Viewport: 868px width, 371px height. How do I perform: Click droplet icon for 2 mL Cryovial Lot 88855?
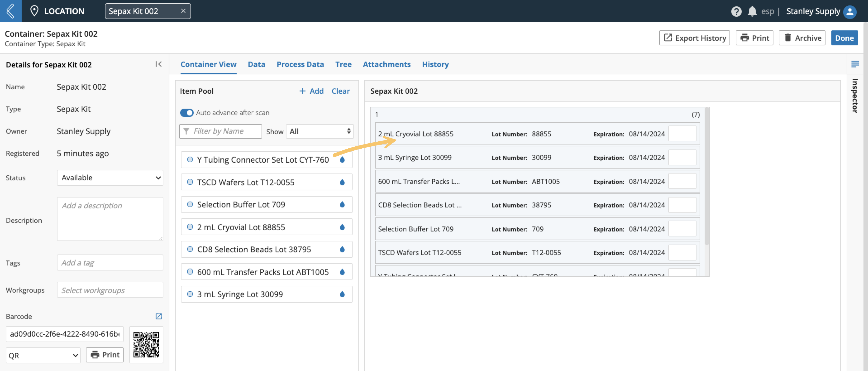coord(342,227)
